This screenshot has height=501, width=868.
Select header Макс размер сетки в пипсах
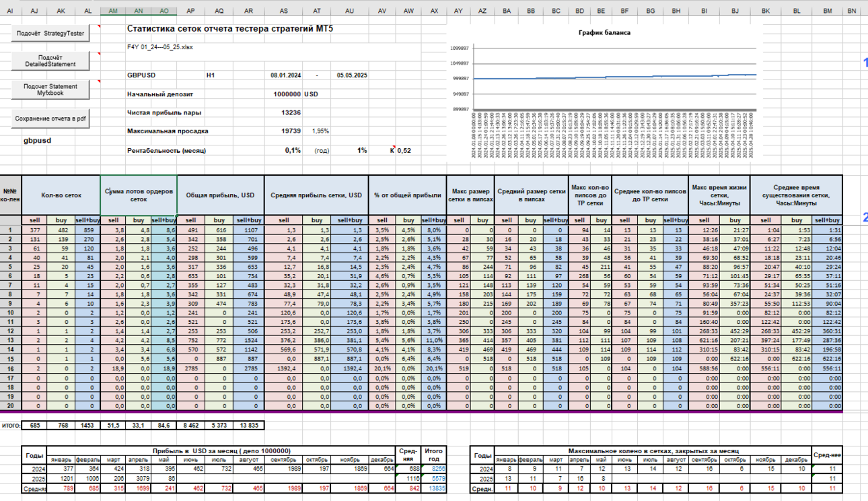click(470, 195)
